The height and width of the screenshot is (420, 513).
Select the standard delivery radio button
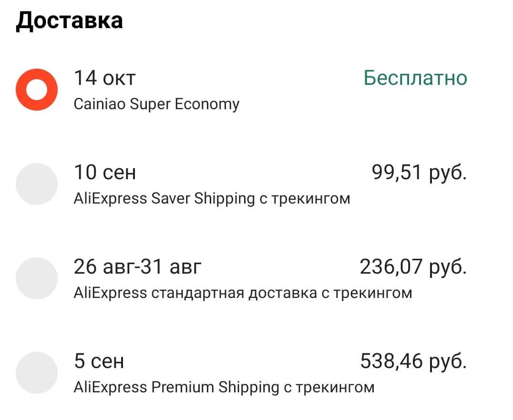click(37, 278)
